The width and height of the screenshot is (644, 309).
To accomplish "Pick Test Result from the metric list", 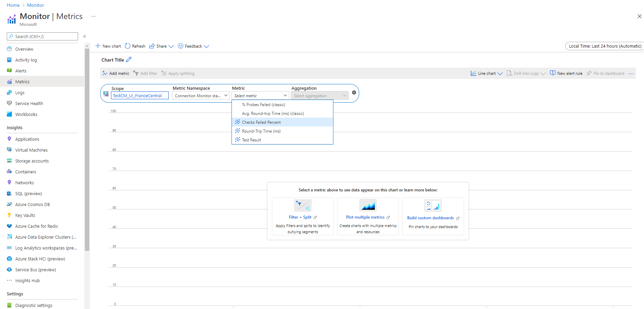I will pos(252,140).
